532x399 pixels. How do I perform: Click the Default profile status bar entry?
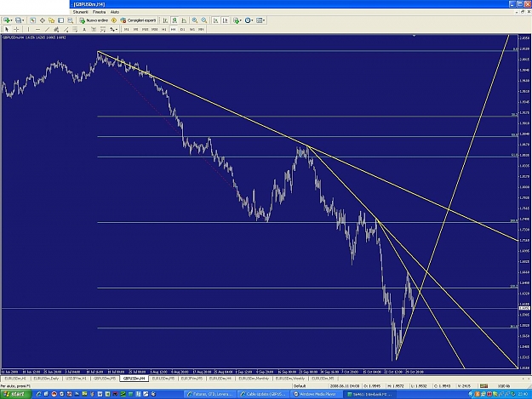click(300, 385)
